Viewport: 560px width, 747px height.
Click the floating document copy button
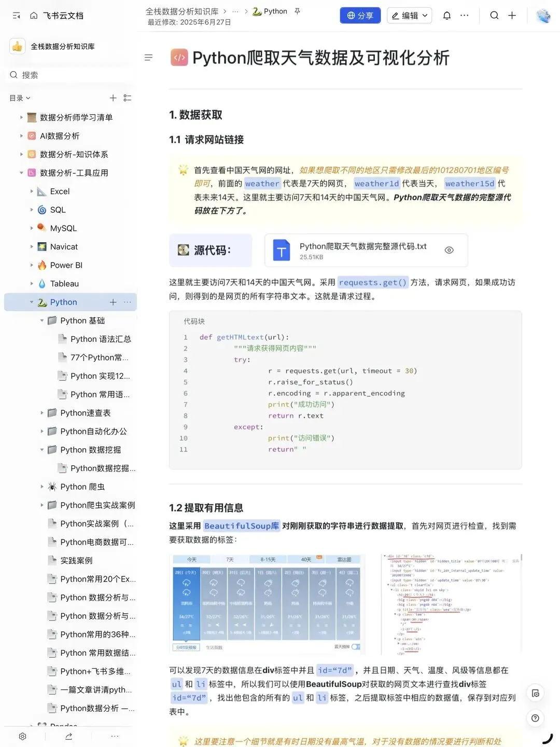pyautogui.click(x=536, y=693)
